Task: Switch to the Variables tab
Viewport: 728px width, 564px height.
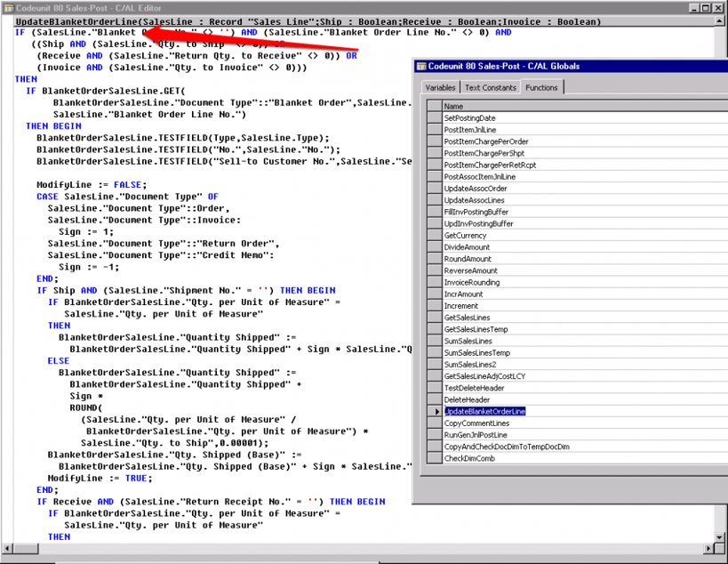Action: click(440, 87)
